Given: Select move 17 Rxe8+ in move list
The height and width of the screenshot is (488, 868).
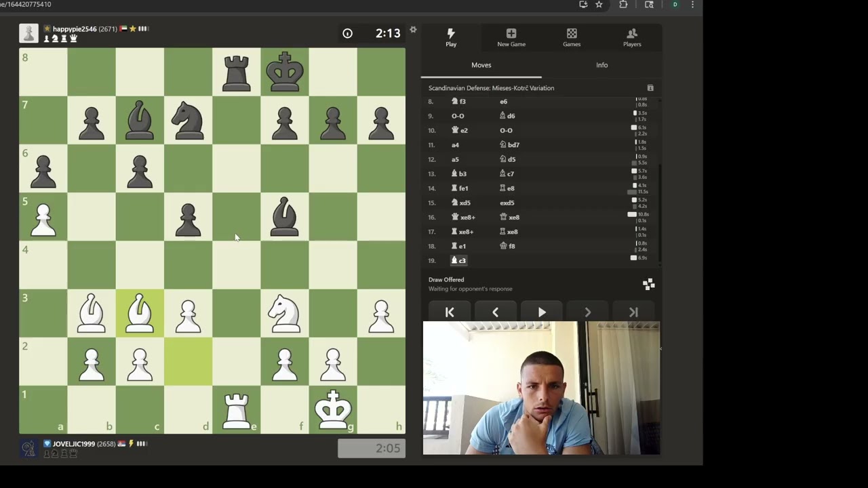Looking at the screenshot, I should [462, 232].
